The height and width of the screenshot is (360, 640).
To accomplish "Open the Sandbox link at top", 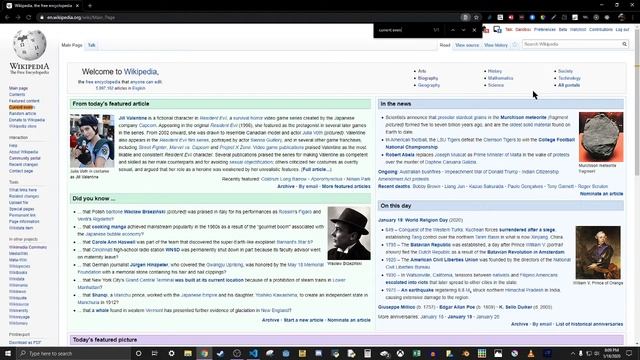I will 523,30.
